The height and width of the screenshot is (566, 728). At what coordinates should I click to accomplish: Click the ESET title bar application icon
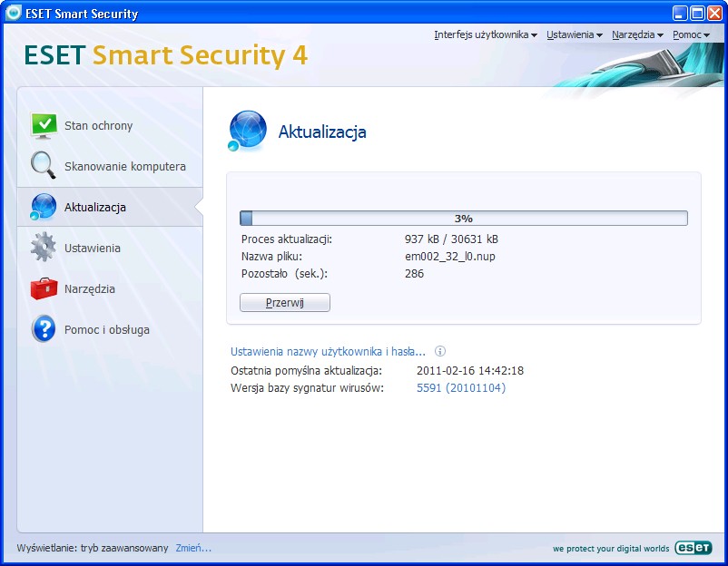tap(13, 13)
